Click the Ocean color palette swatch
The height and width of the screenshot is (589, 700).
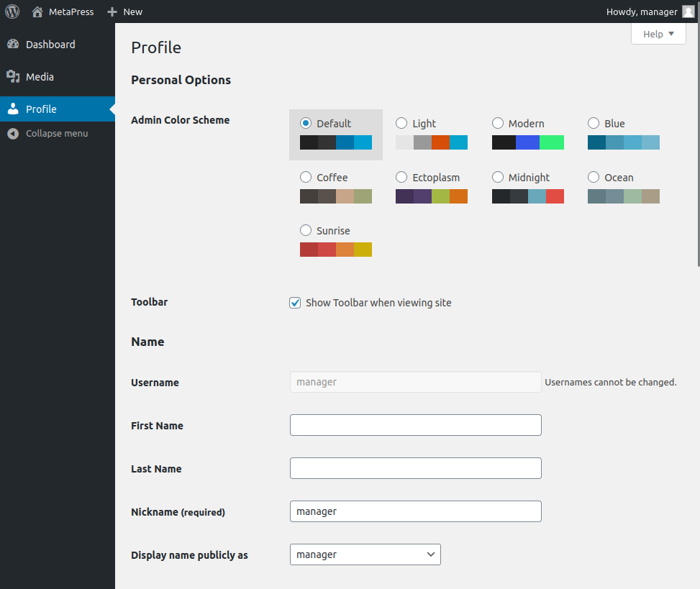pos(623,196)
